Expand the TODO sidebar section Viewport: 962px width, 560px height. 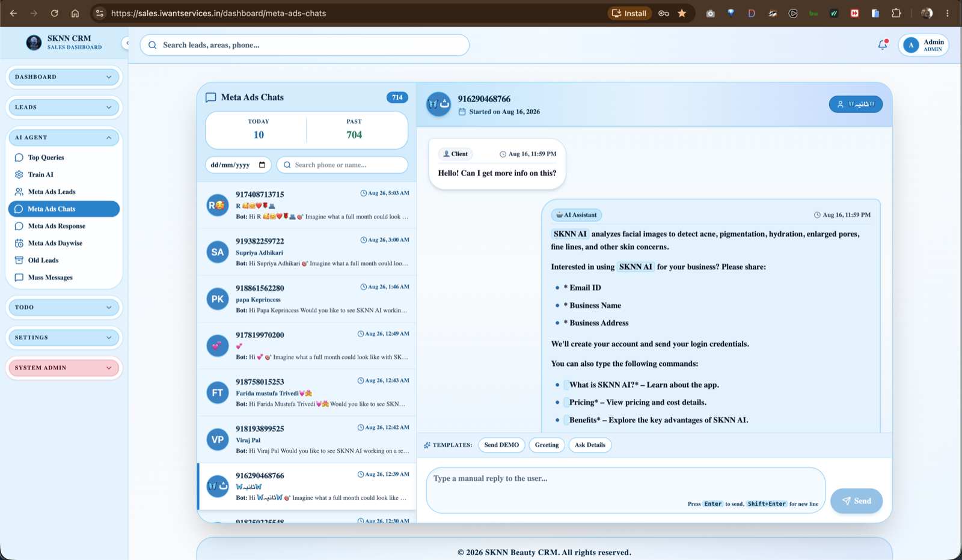click(x=64, y=307)
